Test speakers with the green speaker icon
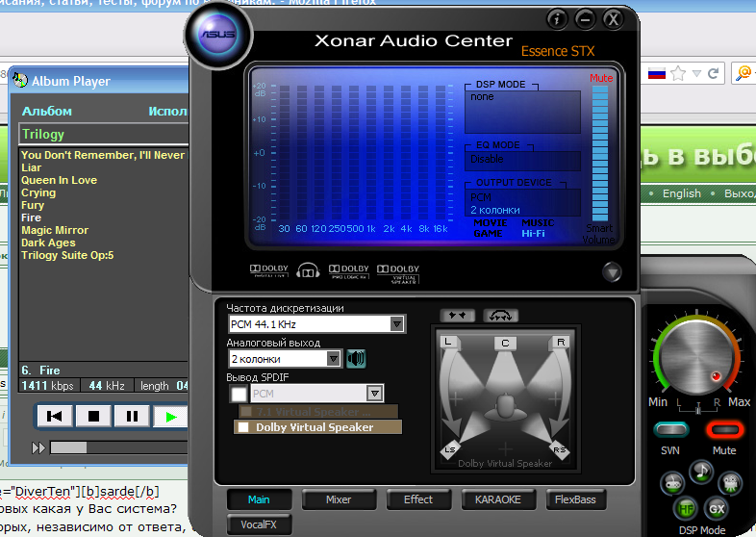 tap(356, 359)
